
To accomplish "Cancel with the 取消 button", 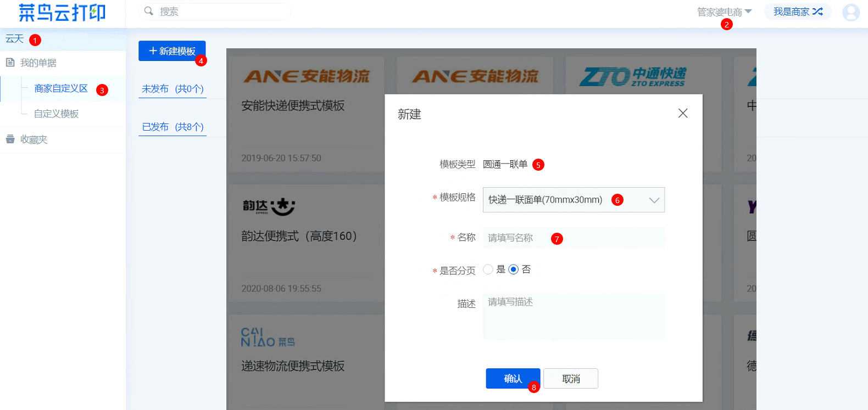I will 571,379.
